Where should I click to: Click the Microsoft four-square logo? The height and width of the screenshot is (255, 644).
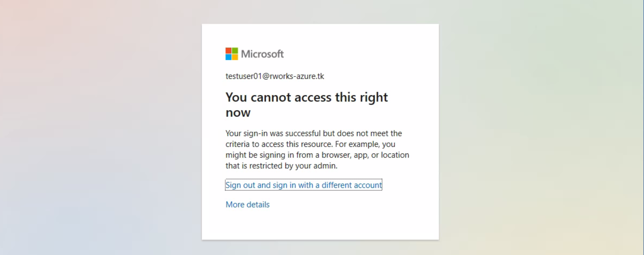pos(232,54)
